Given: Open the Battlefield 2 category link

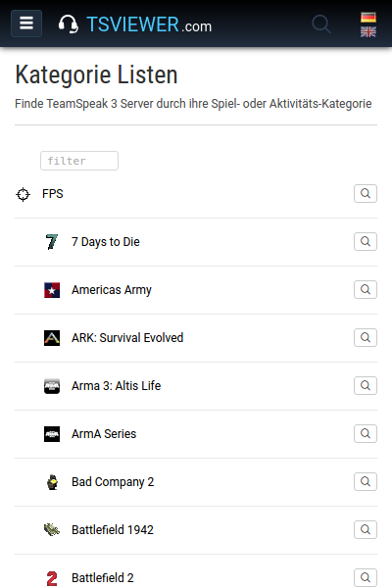Looking at the screenshot, I should [102, 578].
